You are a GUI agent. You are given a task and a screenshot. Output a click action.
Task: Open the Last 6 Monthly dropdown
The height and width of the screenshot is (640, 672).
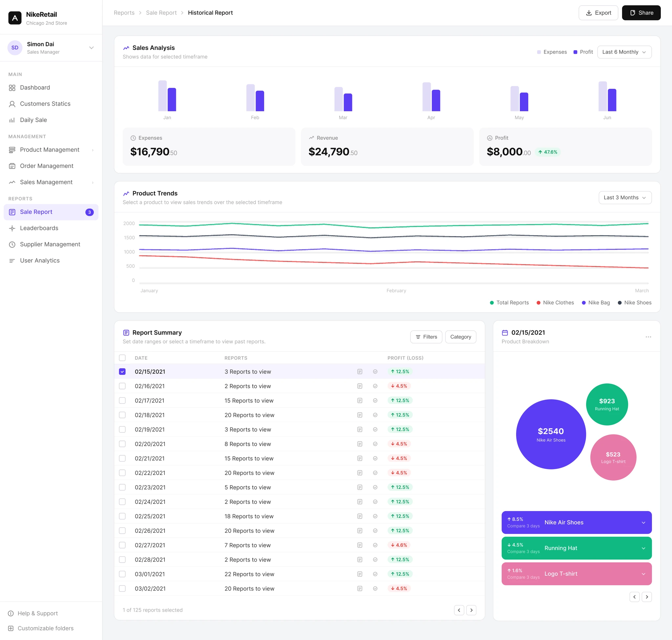coord(624,52)
